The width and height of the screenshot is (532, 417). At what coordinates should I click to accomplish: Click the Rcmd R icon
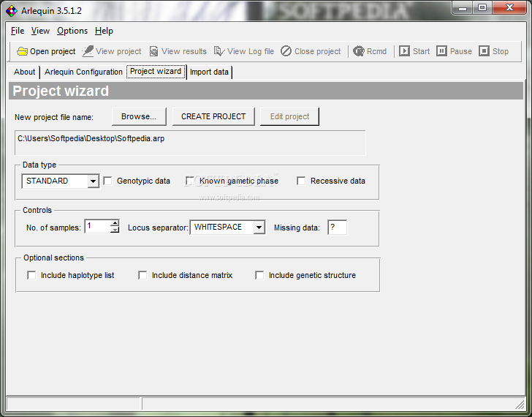[x=359, y=51]
